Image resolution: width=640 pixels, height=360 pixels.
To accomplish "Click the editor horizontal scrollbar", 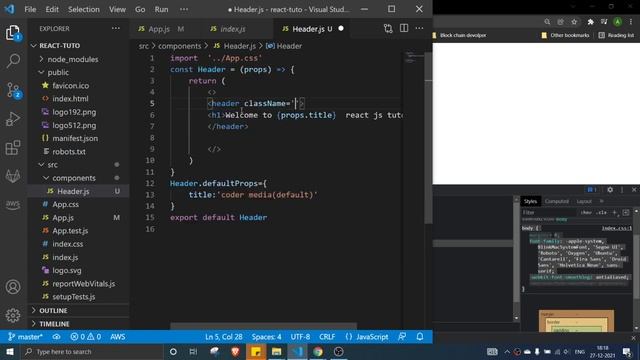I will [263, 326].
